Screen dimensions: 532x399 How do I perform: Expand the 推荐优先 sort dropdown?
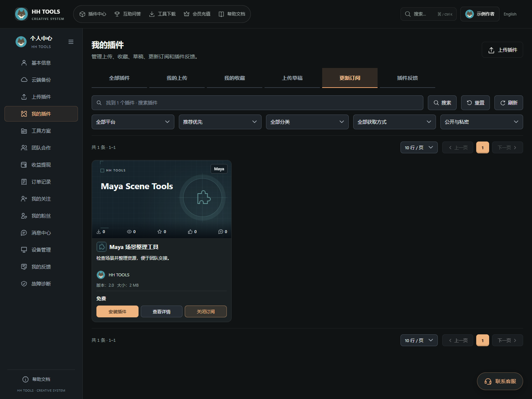pos(220,122)
